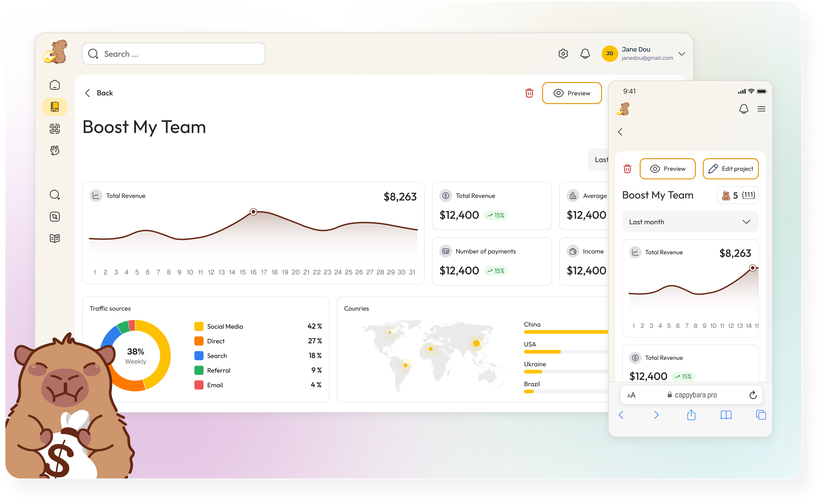823x504 pixels.
Task: Tap the Safari tabs switcher icon
Action: click(761, 415)
